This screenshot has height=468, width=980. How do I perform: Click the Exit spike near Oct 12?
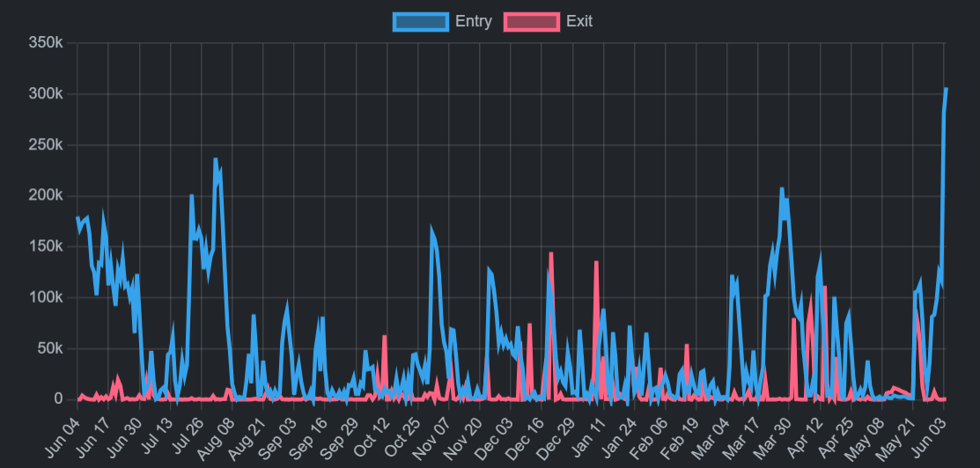pyautogui.click(x=385, y=336)
